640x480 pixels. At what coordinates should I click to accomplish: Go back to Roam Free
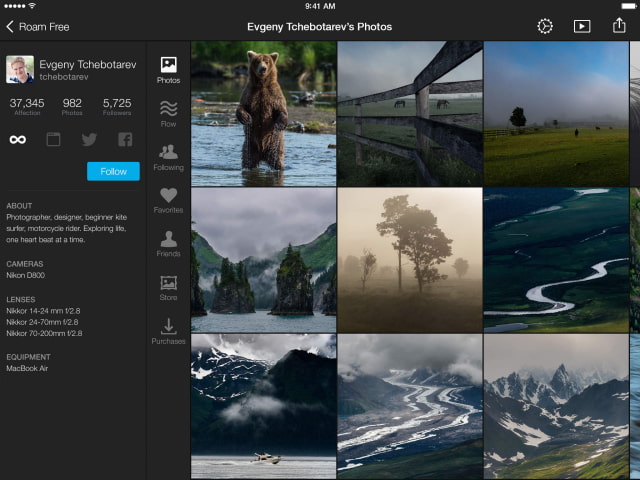(38, 26)
